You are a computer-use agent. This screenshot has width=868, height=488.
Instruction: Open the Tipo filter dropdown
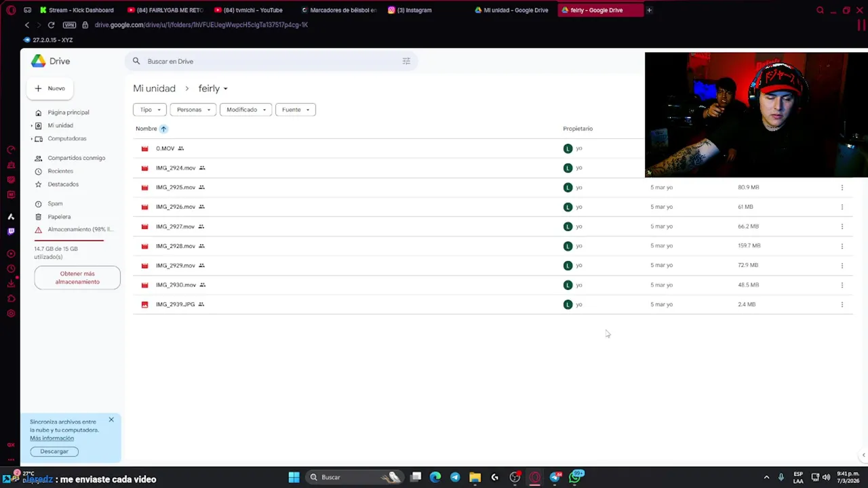[x=150, y=110]
